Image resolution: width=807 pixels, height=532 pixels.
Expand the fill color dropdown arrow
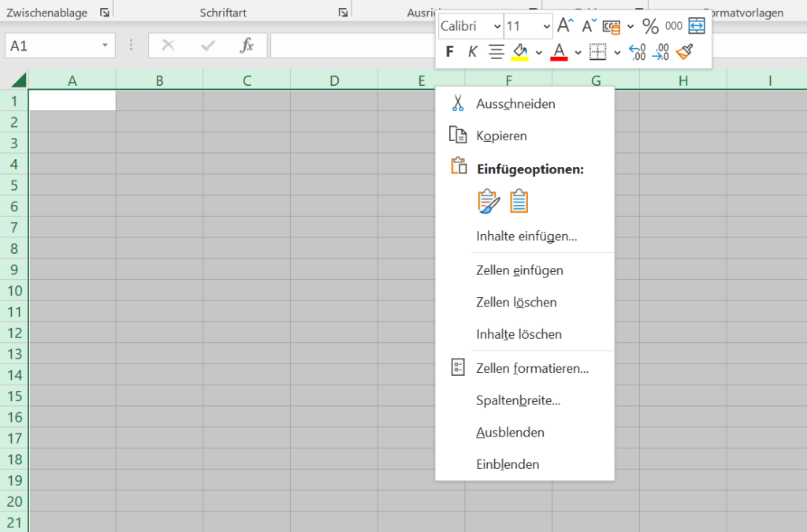[539, 52]
